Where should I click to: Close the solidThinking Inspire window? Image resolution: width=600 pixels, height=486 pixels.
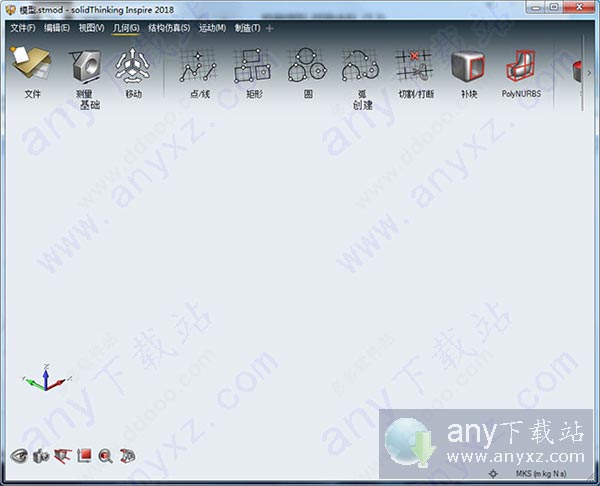pyautogui.click(x=579, y=7)
